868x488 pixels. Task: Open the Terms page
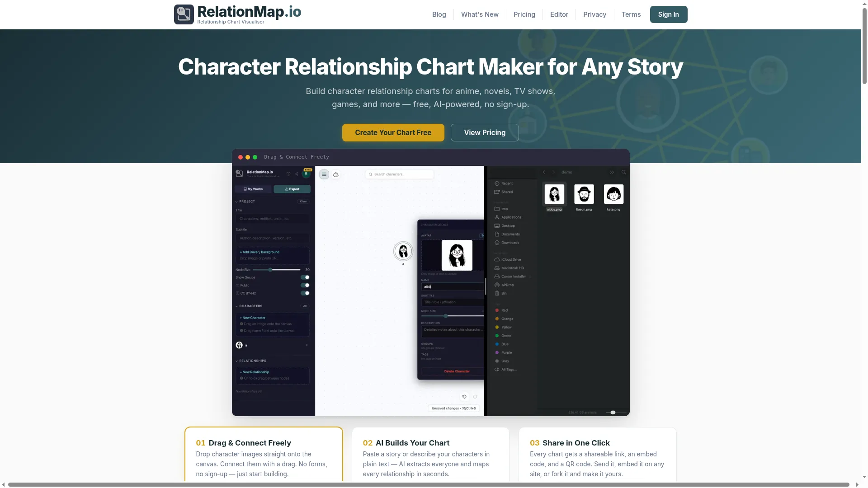coord(631,14)
